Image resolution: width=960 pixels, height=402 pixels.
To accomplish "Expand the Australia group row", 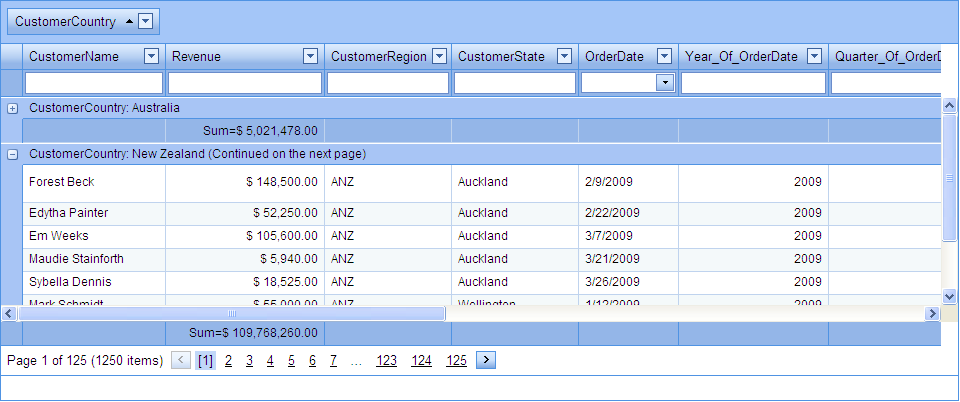I will (12, 107).
